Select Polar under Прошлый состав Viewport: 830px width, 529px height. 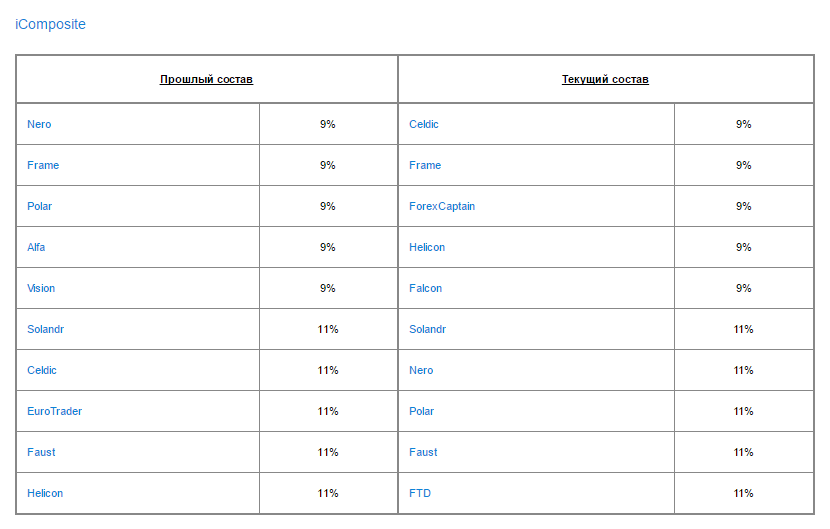[40, 206]
